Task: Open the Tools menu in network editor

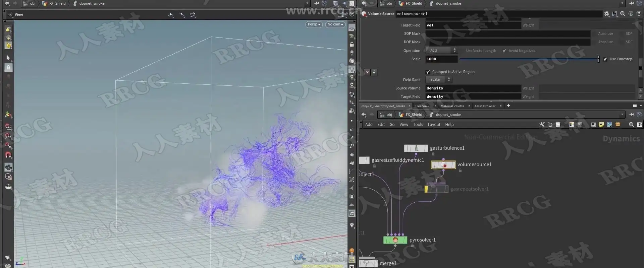Action: click(418, 125)
